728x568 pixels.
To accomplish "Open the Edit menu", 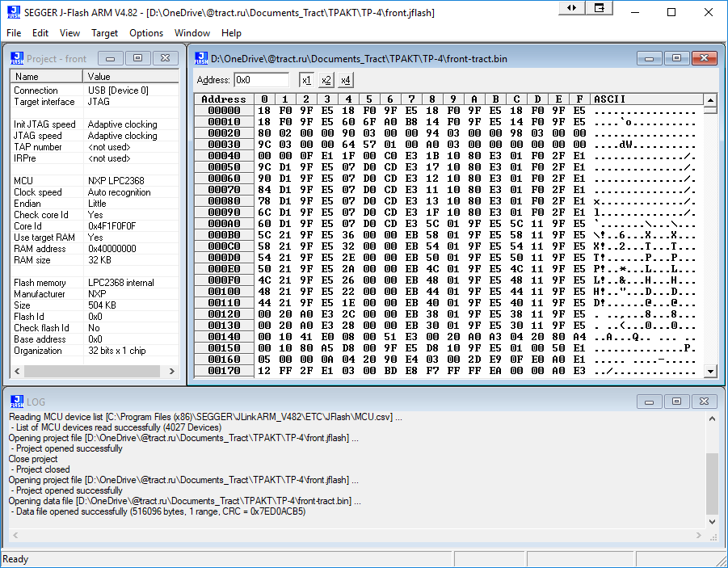I will 40,33.
